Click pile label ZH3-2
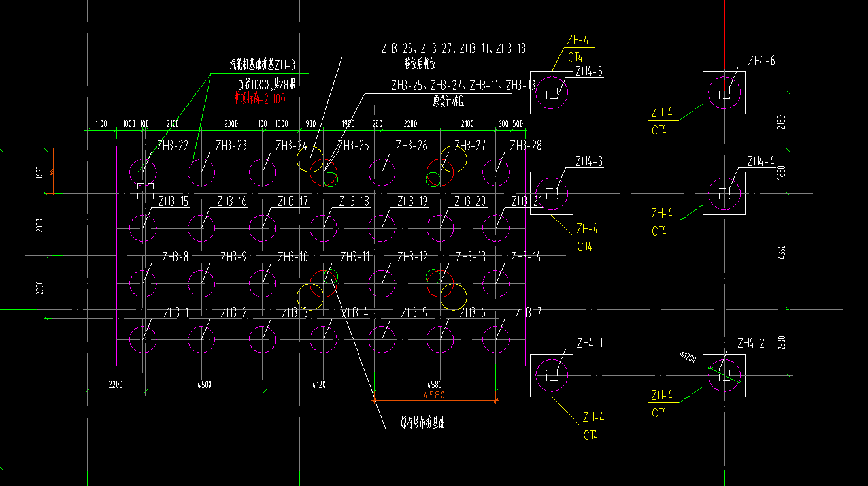 (234, 313)
